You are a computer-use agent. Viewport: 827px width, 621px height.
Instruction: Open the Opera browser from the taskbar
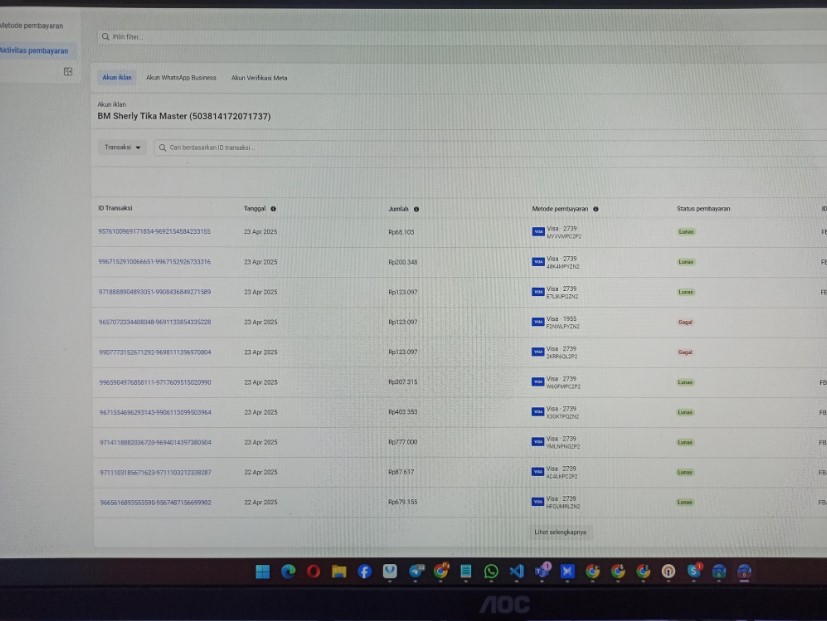pyautogui.click(x=313, y=571)
